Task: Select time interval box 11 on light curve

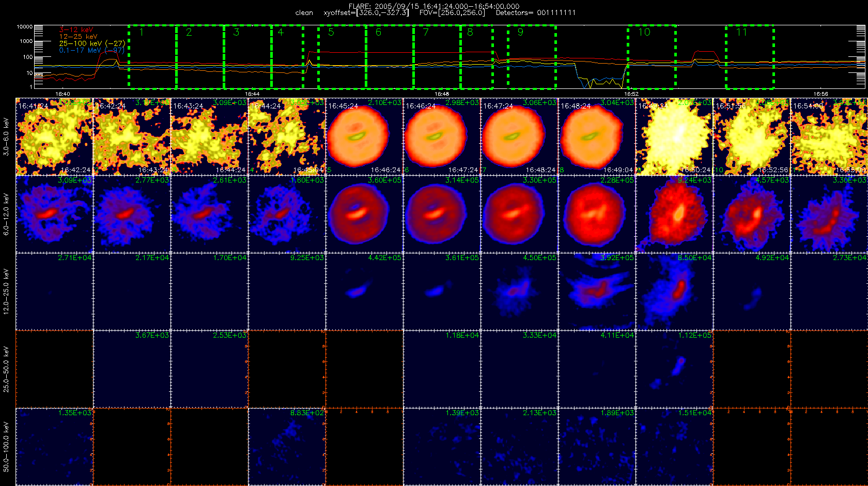Action: click(x=750, y=57)
